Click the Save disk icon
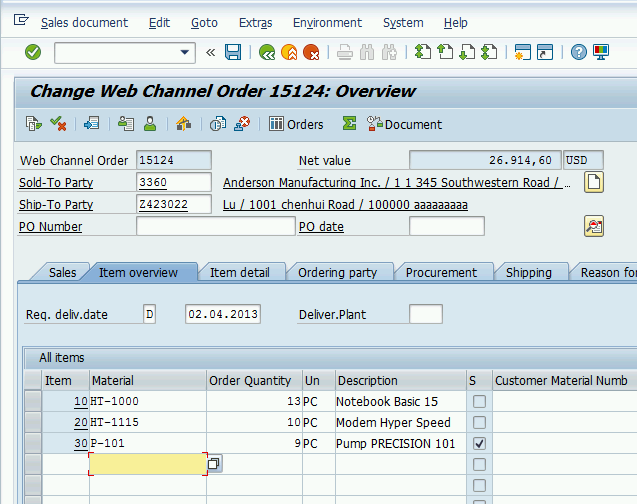 [x=233, y=52]
